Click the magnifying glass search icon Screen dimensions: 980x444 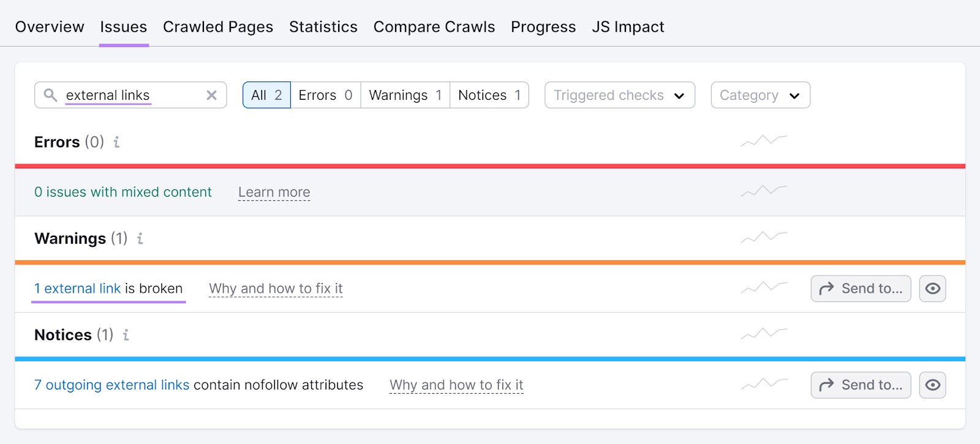tap(50, 95)
